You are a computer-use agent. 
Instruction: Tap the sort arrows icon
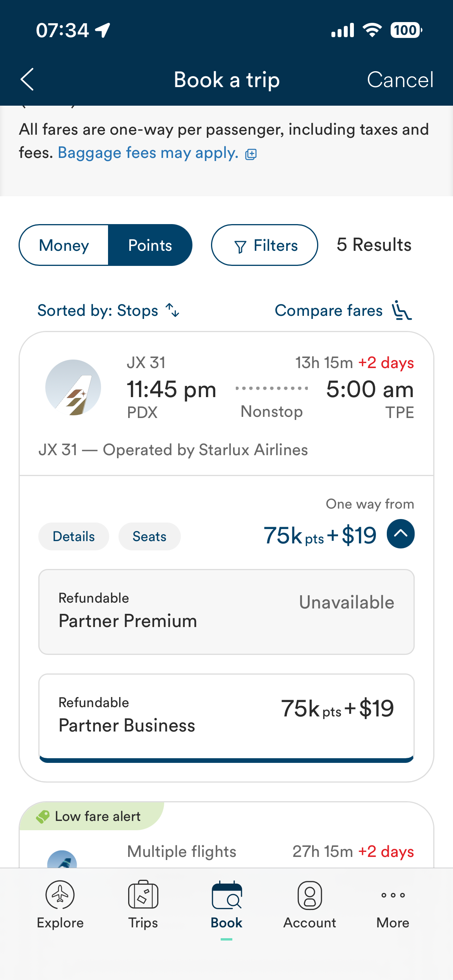[x=172, y=310]
